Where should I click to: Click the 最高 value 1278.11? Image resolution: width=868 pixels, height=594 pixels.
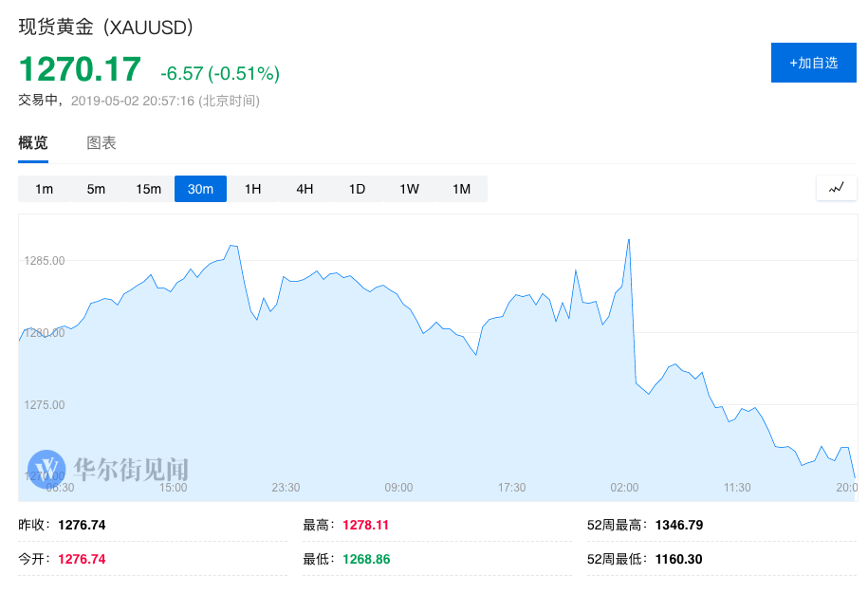pos(363,524)
